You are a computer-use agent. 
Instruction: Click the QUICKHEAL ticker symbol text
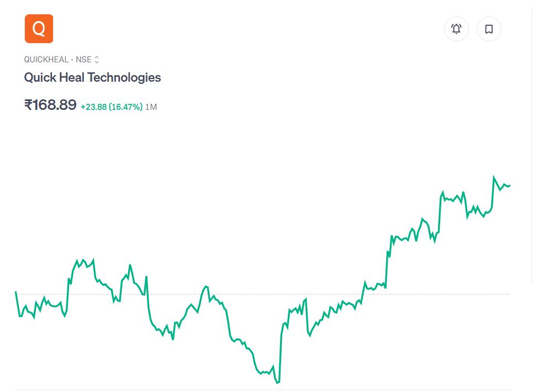tap(46, 60)
